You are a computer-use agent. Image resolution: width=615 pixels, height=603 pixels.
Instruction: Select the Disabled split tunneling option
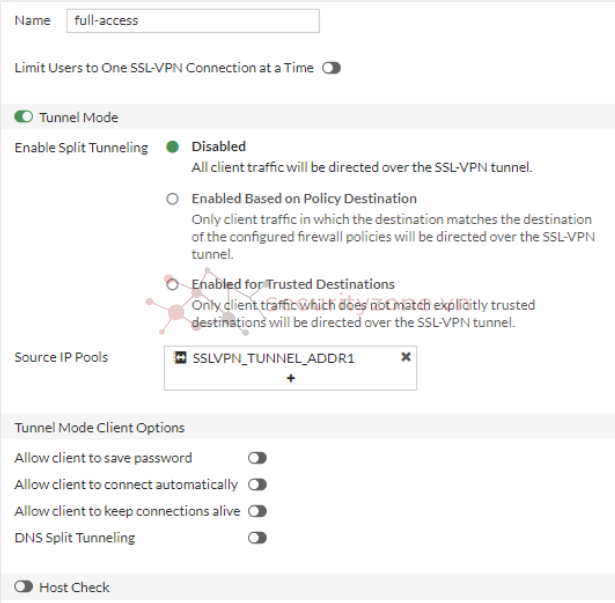click(172, 147)
